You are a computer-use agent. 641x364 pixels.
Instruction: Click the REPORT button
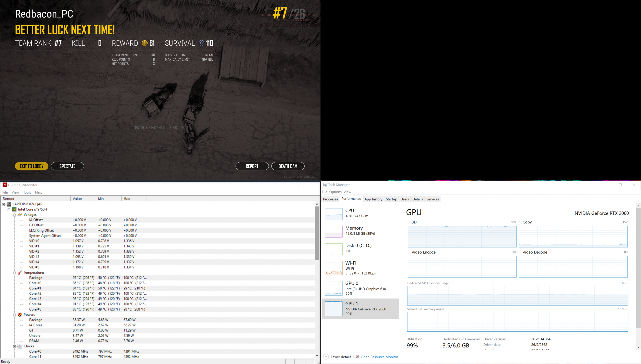252,166
